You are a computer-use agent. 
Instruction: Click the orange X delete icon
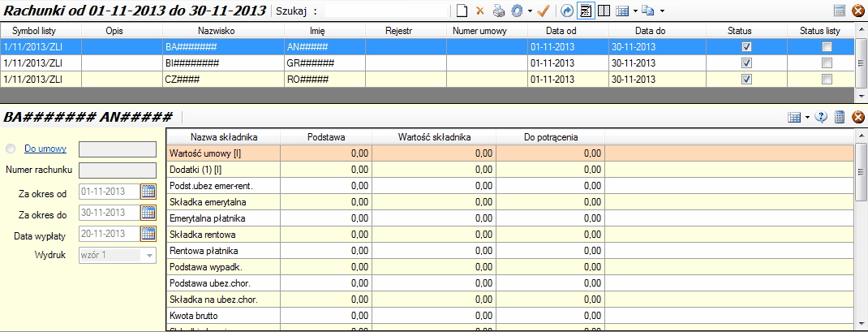tap(479, 11)
